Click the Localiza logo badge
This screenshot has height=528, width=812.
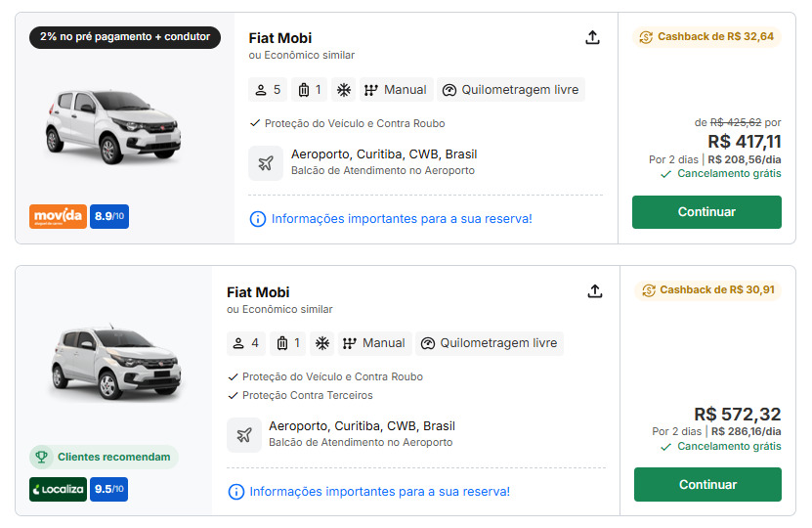point(58,489)
